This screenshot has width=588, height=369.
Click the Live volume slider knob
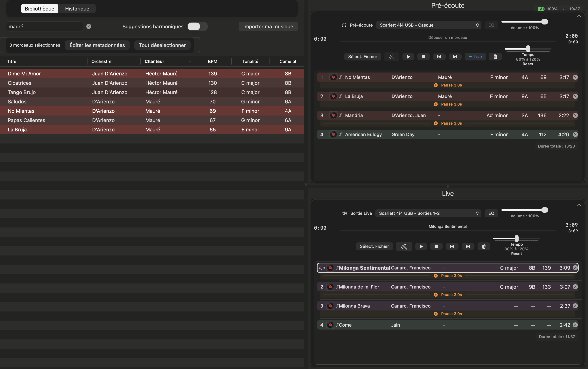(544, 210)
